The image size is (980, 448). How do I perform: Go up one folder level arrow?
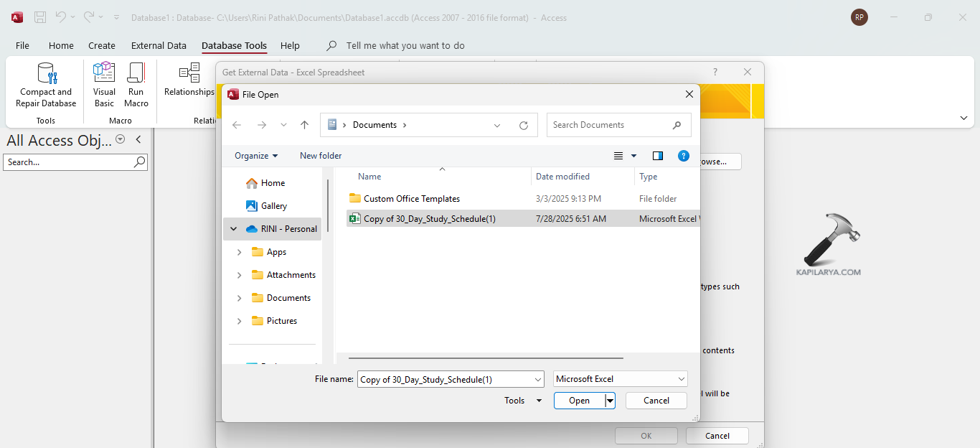point(304,125)
